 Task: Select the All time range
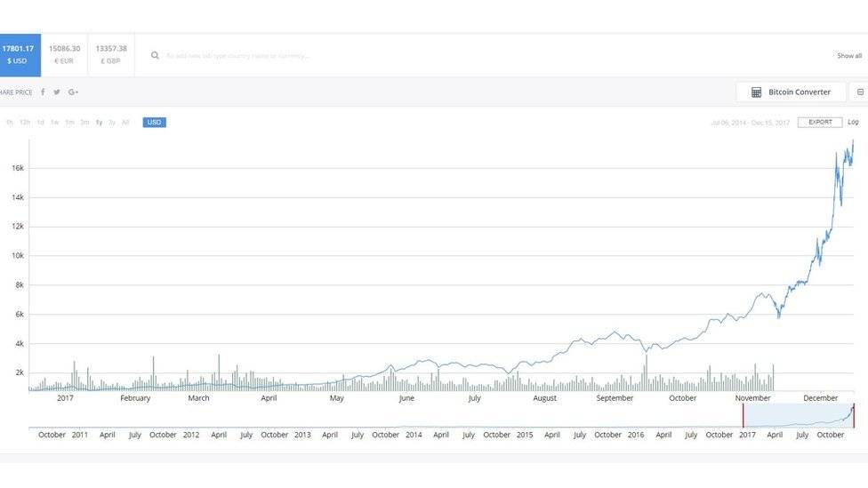(125, 123)
